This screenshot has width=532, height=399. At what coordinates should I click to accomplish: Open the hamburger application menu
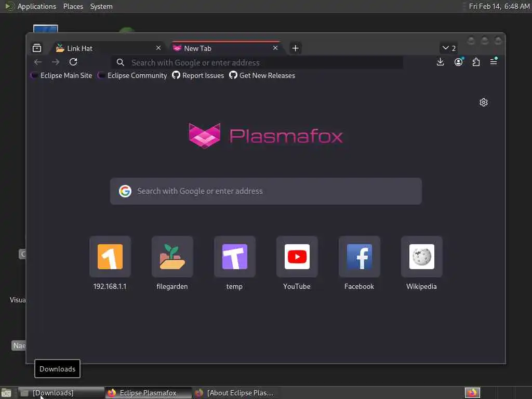point(494,62)
